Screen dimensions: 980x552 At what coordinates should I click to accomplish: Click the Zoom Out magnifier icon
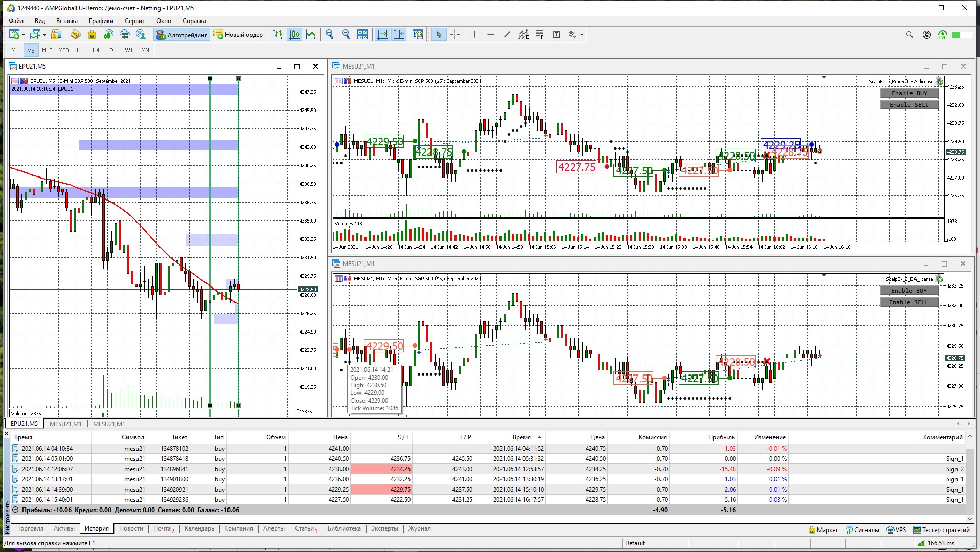[x=346, y=35]
